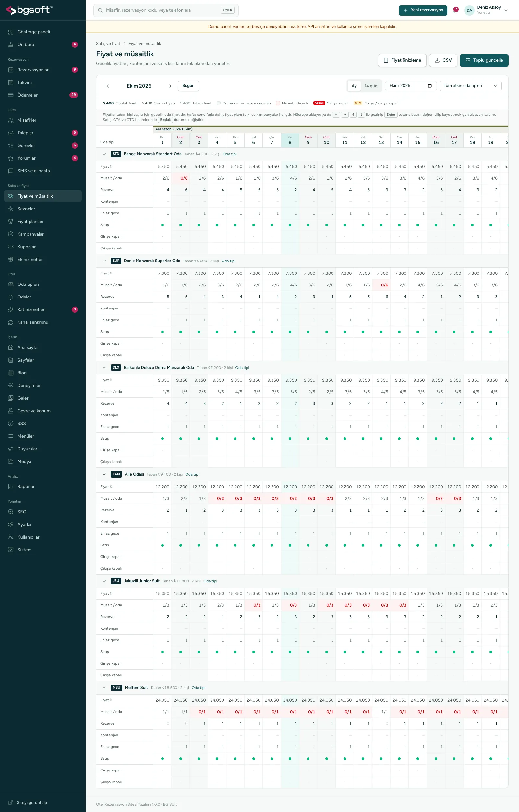Toggle Satış dot for Aile Odası day 2
The height and width of the screenshot is (812, 519).
[181, 545]
